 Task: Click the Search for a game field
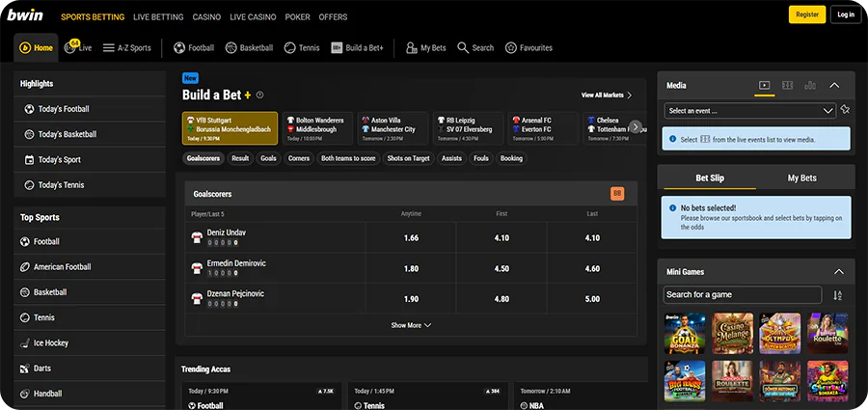(743, 295)
